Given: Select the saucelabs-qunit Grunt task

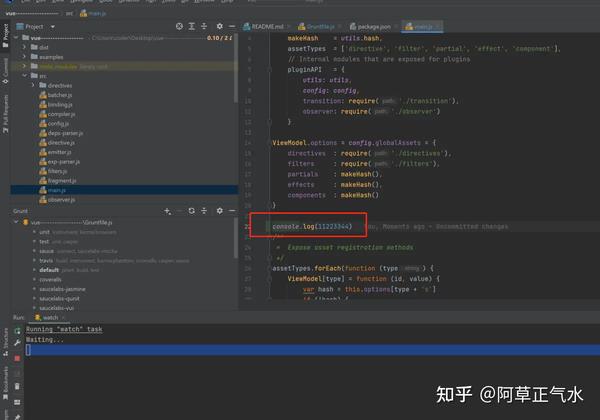Looking at the screenshot, I should pos(59,298).
